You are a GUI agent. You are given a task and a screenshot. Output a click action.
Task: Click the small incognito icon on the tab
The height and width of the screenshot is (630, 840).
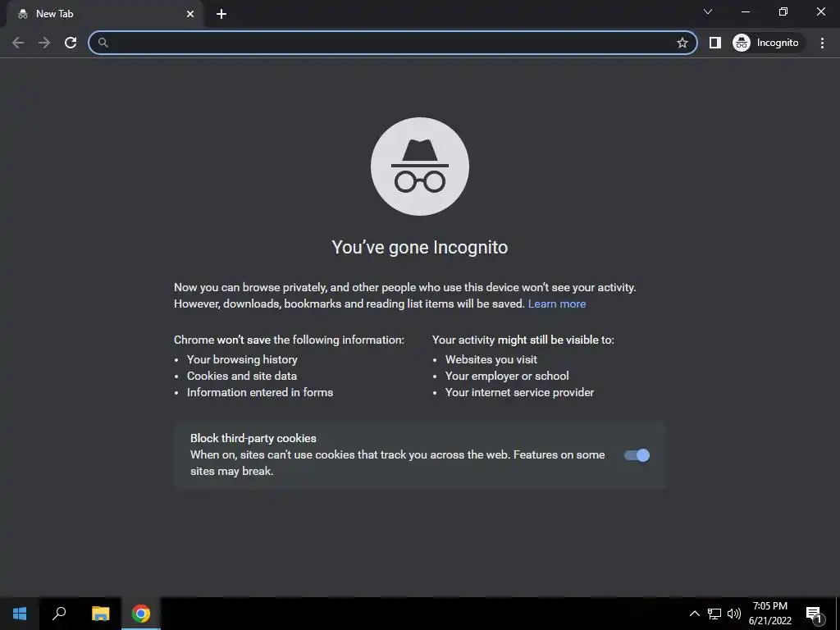click(x=22, y=14)
